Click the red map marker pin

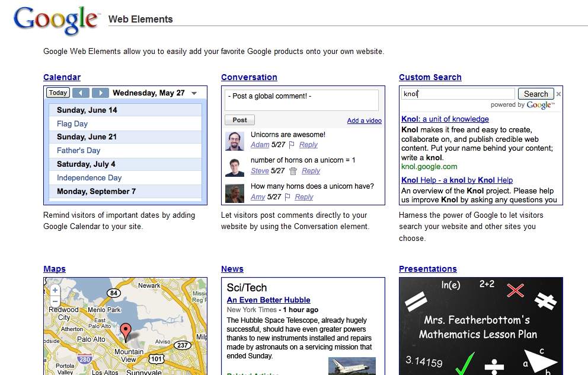pos(126,332)
